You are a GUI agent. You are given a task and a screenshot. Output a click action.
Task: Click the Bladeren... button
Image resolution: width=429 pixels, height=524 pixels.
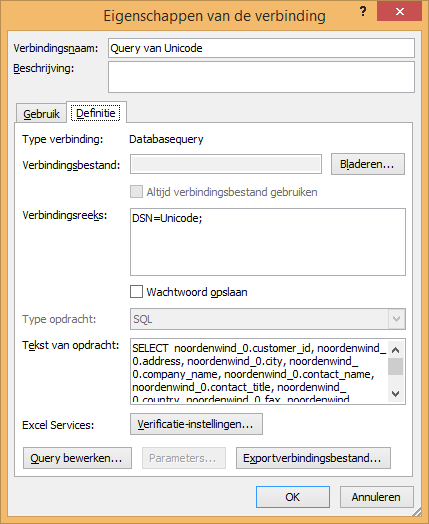tap(368, 164)
